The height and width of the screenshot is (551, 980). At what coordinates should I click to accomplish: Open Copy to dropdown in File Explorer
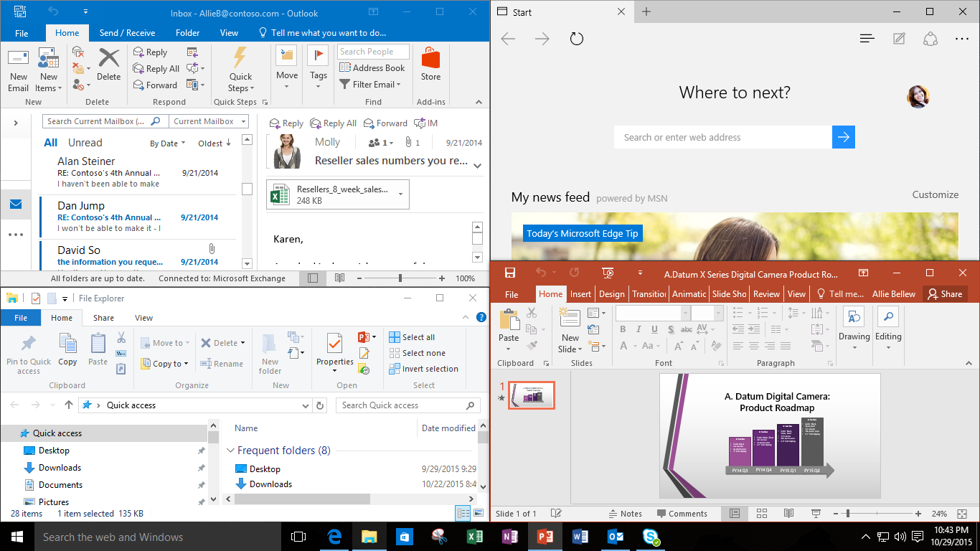click(x=164, y=364)
